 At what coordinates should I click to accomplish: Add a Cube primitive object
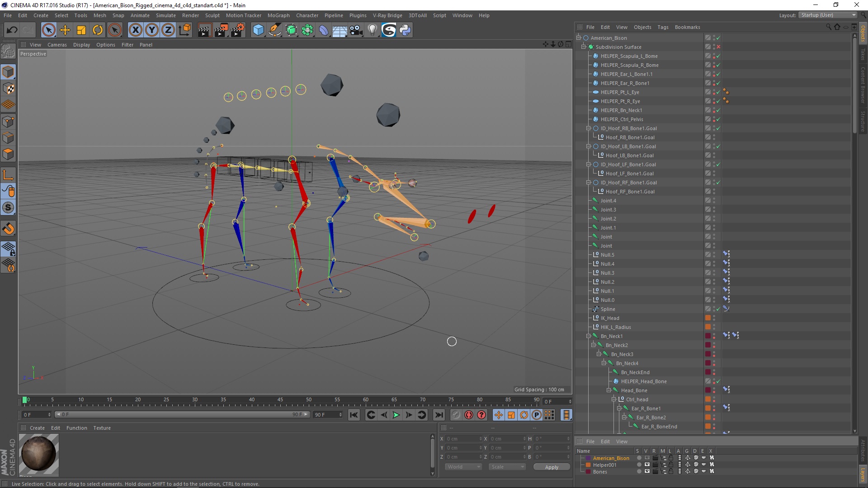tap(258, 30)
